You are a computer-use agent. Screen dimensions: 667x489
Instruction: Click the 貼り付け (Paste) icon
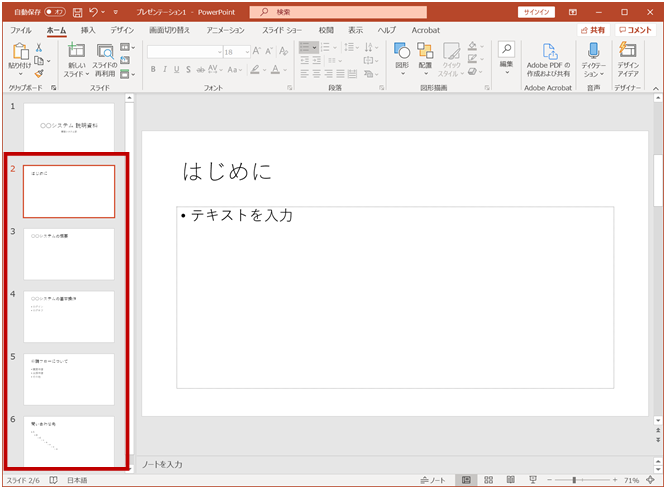(x=18, y=51)
